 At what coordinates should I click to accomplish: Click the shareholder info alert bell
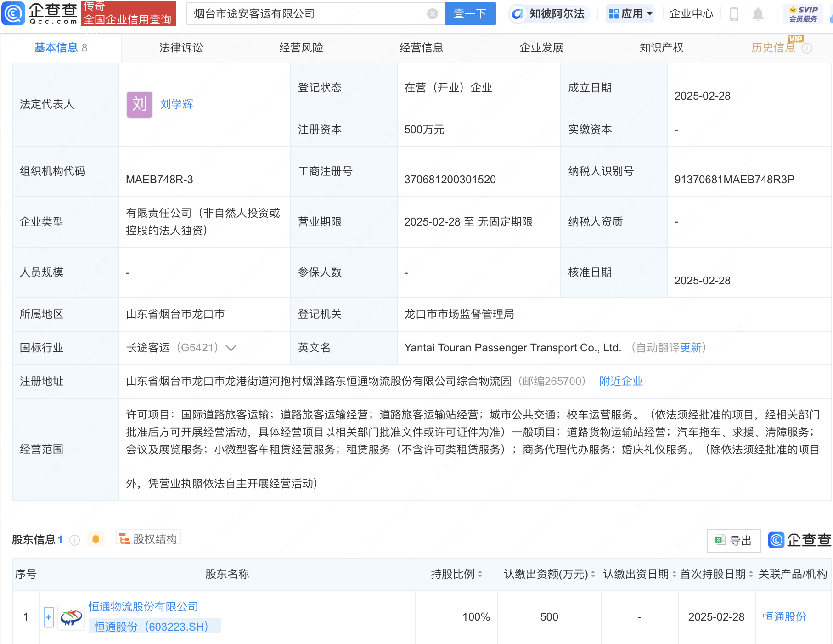96,539
